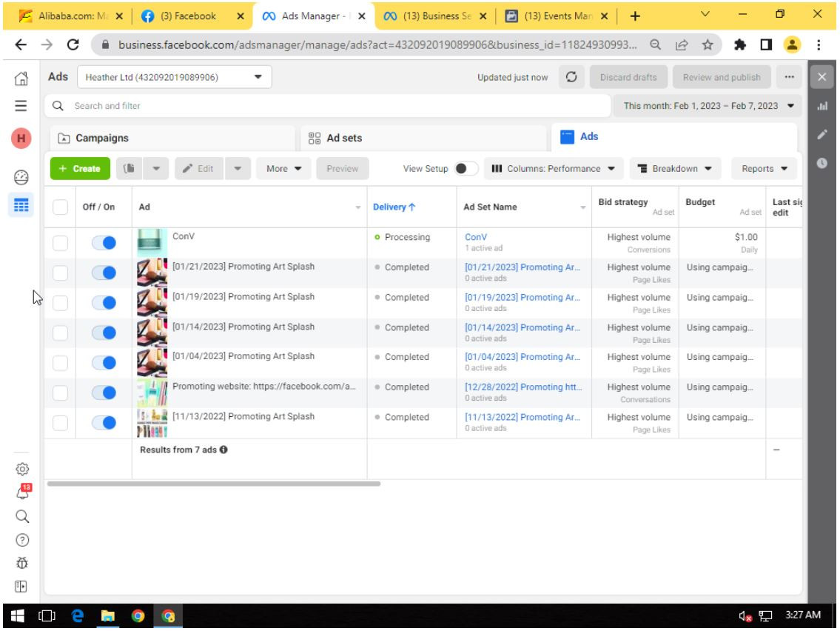The image size is (840, 631).
Task: Open the Reports dropdown
Action: point(764,168)
